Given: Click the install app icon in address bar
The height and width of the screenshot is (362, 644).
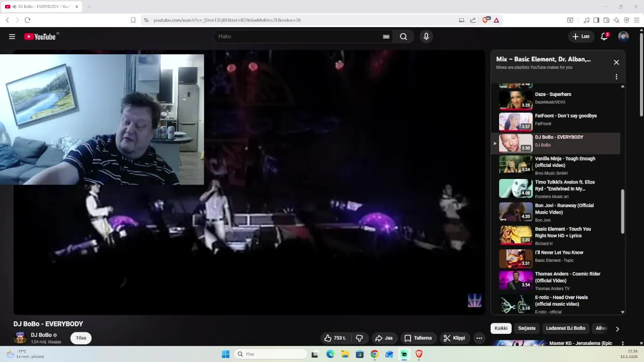Looking at the screenshot, I should tap(461, 20).
